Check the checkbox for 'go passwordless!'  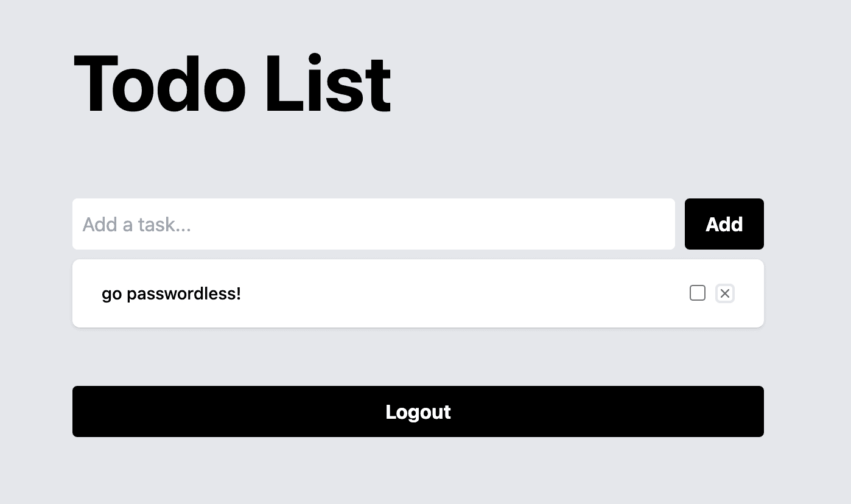(x=698, y=293)
